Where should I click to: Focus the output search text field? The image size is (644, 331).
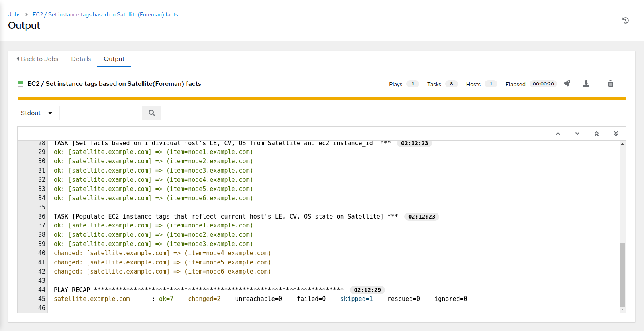click(101, 113)
